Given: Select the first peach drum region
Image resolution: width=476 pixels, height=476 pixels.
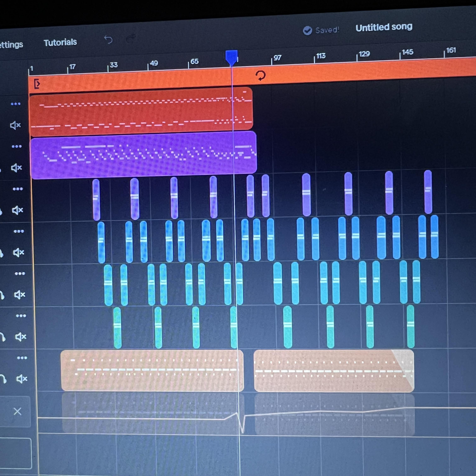Looking at the screenshot, I should pyautogui.click(x=152, y=370).
